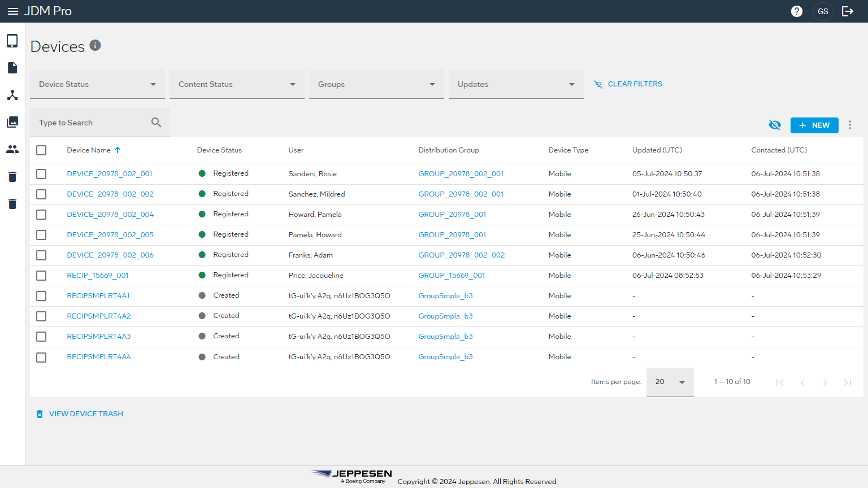Image resolution: width=868 pixels, height=488 pixels.
Task: Open device DEVICE_20978_002_001 link
Action: tap(110, 174)
